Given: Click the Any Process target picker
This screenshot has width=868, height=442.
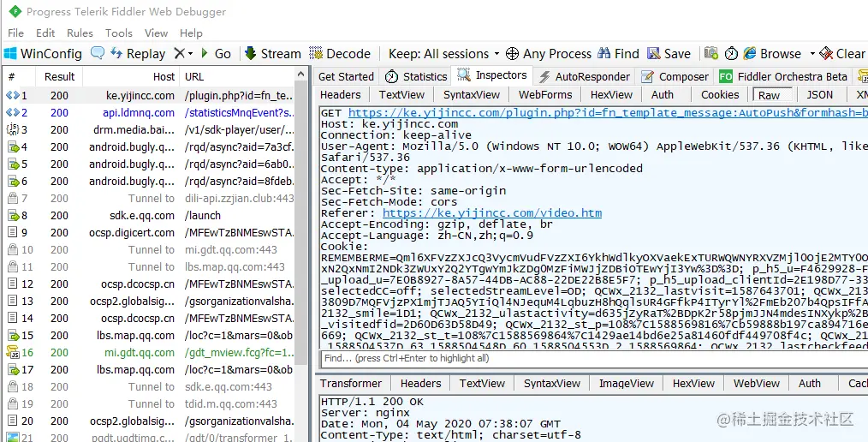Looking at the screenshot, I should [x=549, y=54].
